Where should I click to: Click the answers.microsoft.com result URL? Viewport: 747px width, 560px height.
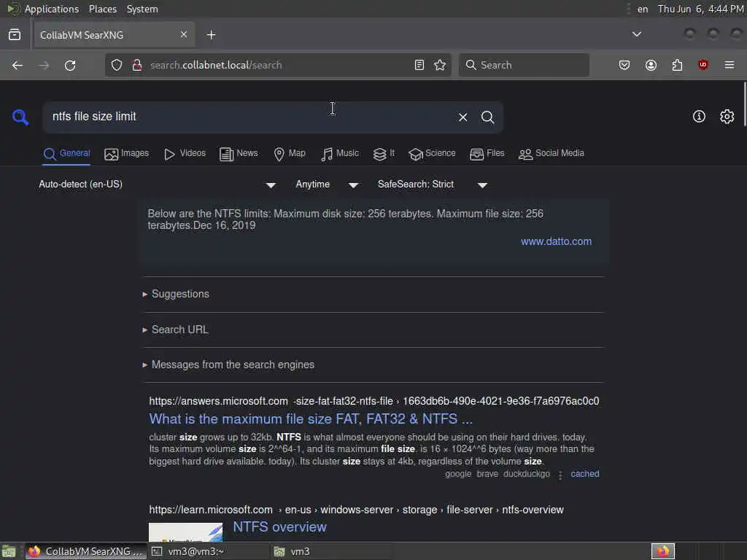point(374,402)
